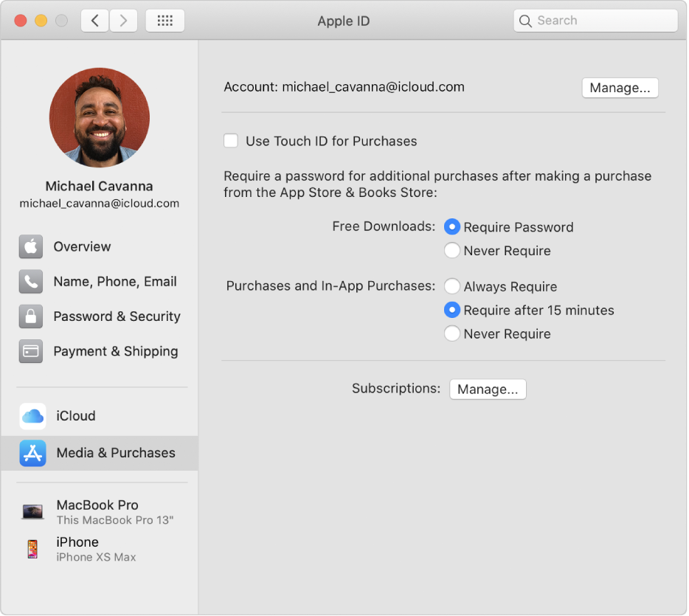Go forward using the right chevron button
Image resolution: width=689 pixels, height=616 pixels.
123,21
